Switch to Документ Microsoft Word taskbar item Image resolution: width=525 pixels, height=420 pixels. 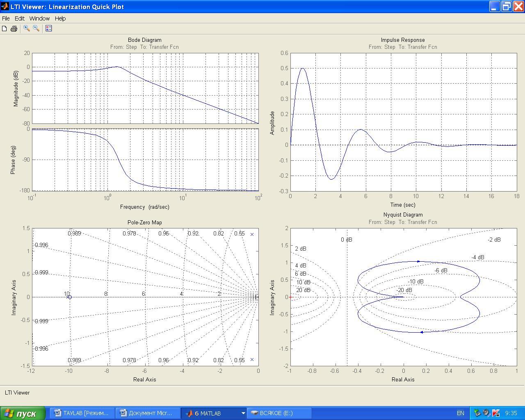[146, 413]
